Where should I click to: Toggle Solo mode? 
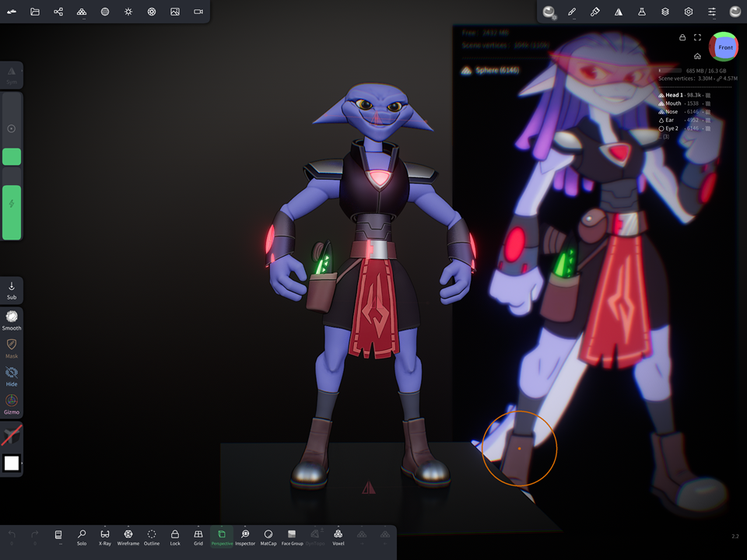(x=82, y=537)
